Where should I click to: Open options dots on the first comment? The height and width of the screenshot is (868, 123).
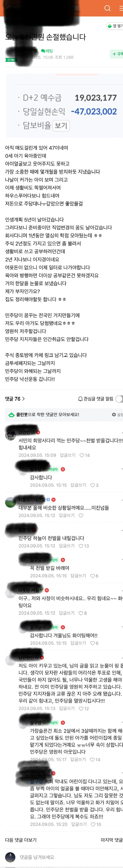pos(122,433)
